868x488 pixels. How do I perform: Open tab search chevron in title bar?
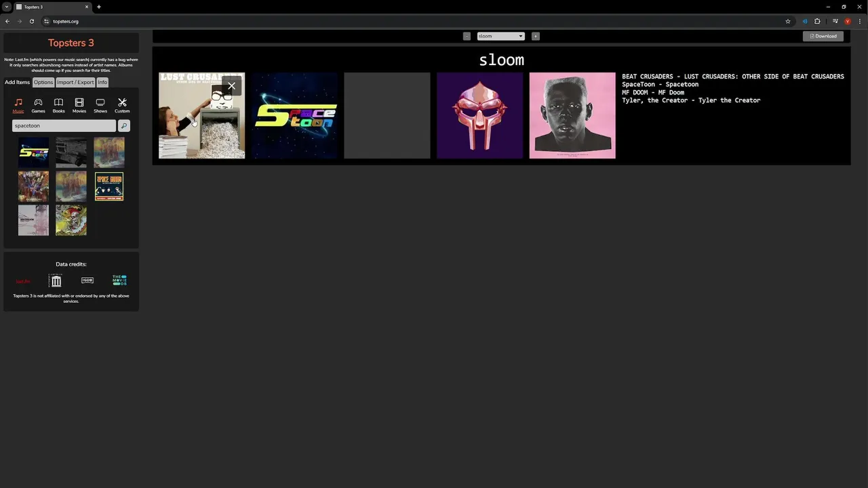tap(7, 7)
